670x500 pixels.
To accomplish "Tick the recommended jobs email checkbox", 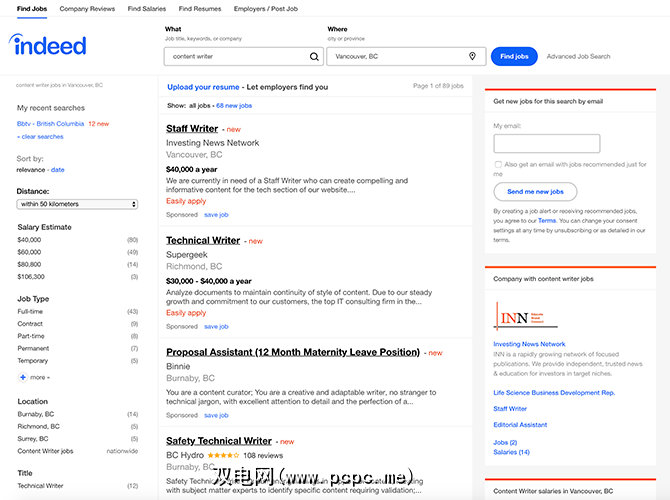I will coord(498,165).
